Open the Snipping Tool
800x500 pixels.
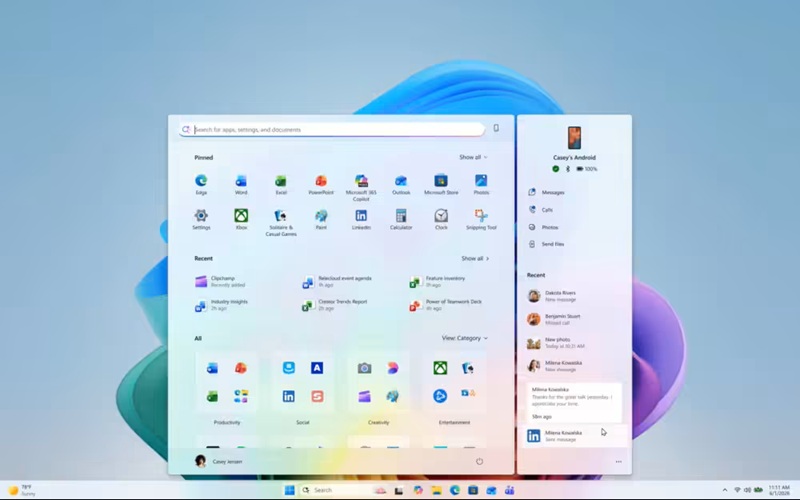click(x=481, y=219)
